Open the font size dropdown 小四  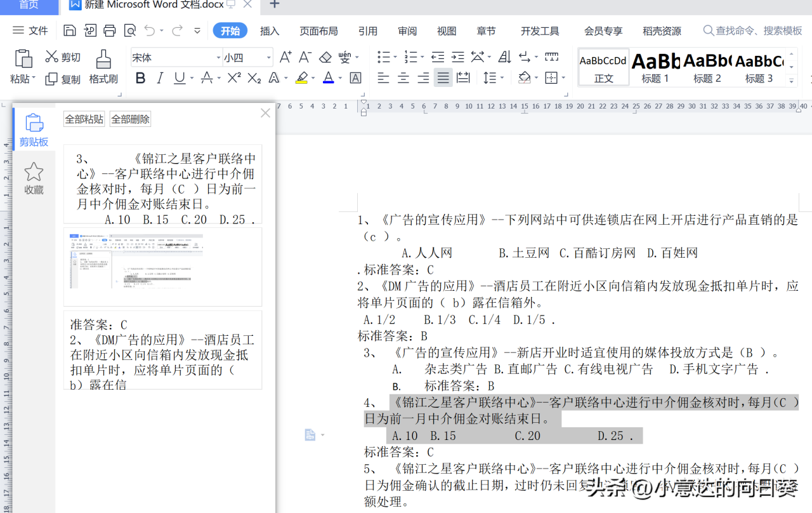[x=269, y=58]
